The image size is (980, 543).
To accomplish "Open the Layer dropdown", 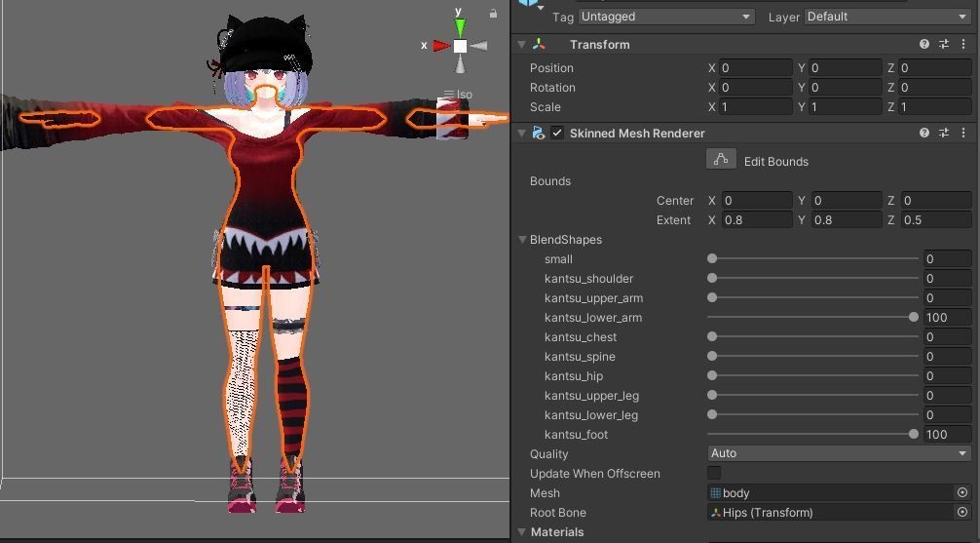I will pos(886,17).
